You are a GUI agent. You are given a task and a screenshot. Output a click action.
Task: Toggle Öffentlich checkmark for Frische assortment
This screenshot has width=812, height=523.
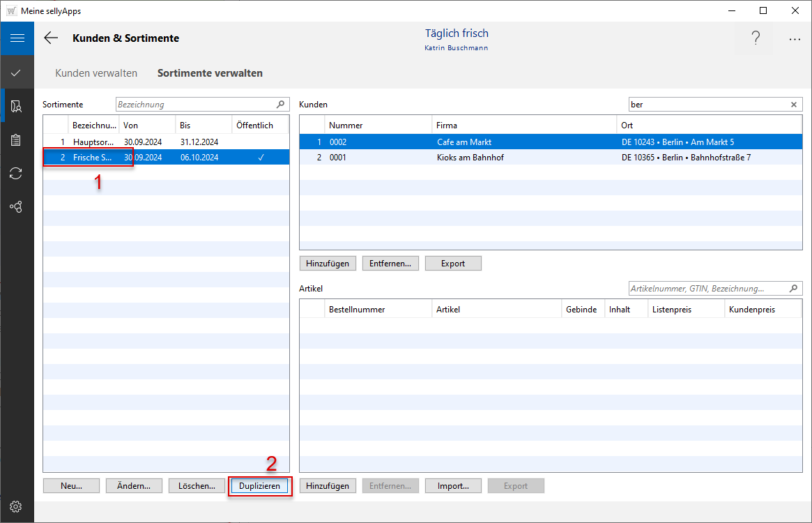[x=261, y=158]
